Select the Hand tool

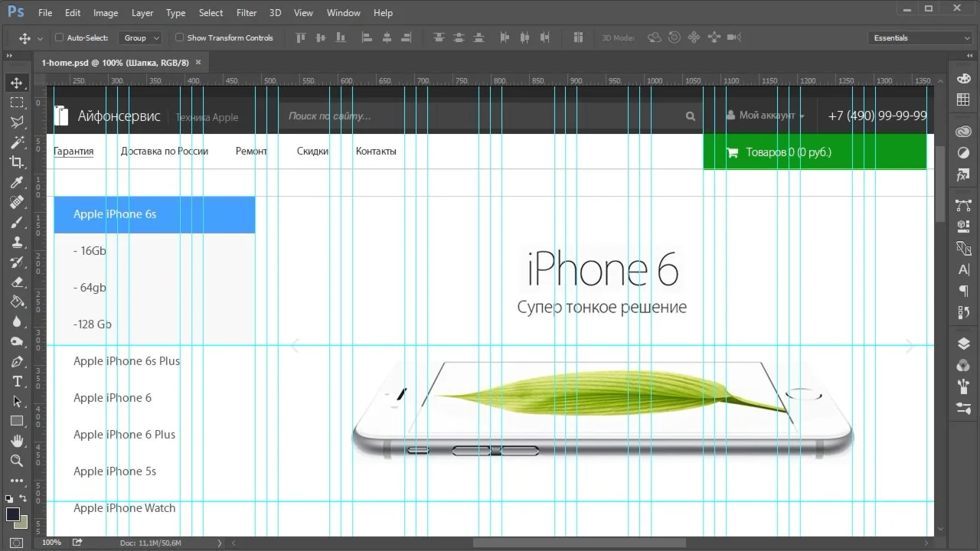pyautogui.click(x=16, y=441)
